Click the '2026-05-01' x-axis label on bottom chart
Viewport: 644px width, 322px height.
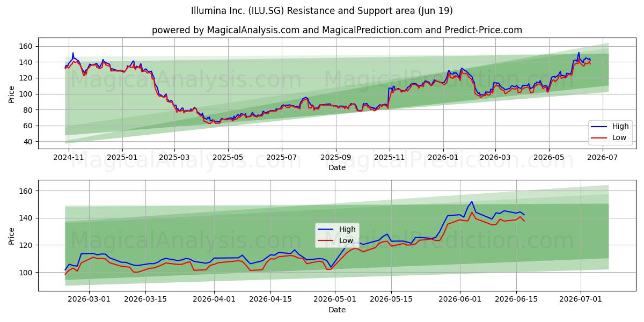click(335, 301)
